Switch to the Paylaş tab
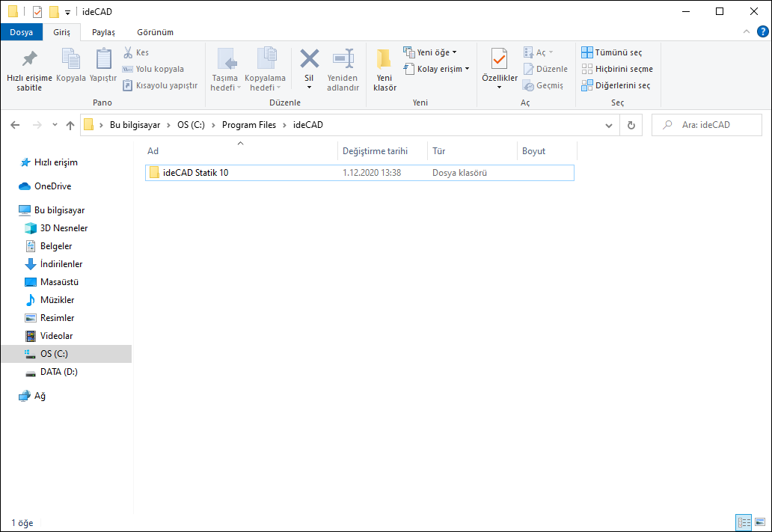772x532 pixels. tap(103, 32)
